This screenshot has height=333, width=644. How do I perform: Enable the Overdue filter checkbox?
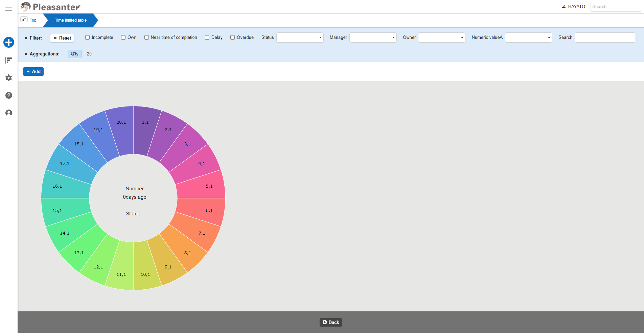coord(233,38)
